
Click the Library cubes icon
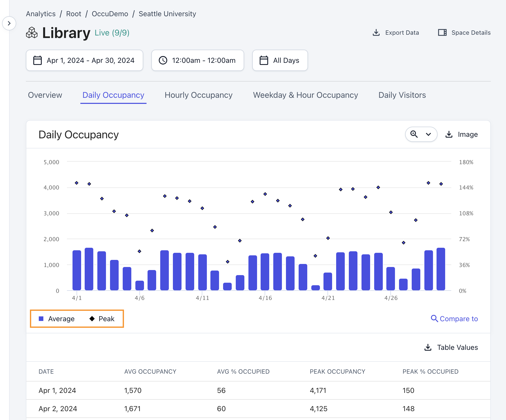(32, 33)
